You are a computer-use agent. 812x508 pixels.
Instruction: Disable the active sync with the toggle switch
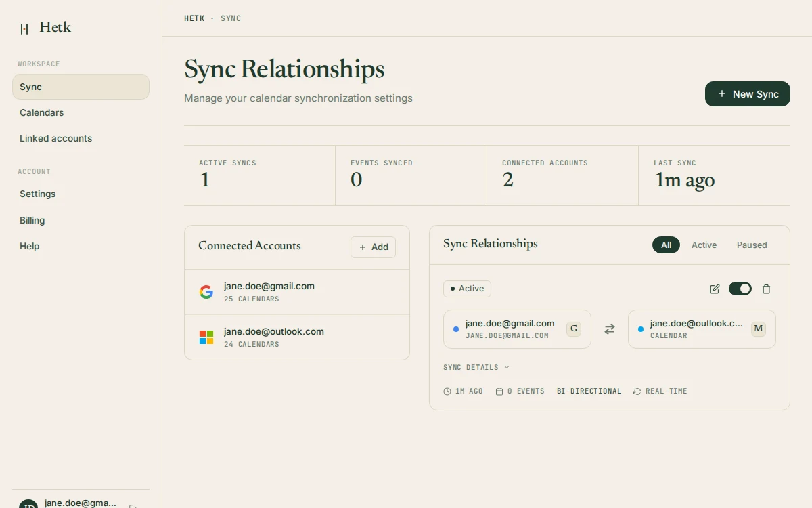740,289
